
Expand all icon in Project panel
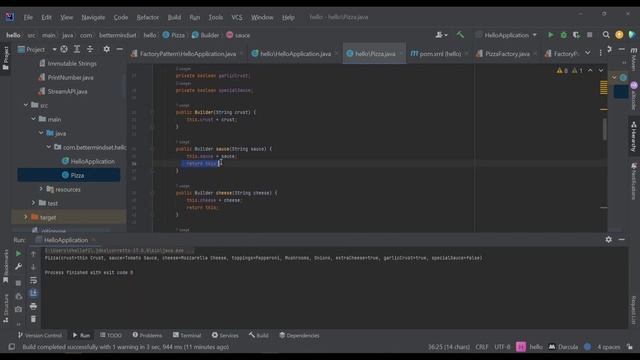[77, 49]
